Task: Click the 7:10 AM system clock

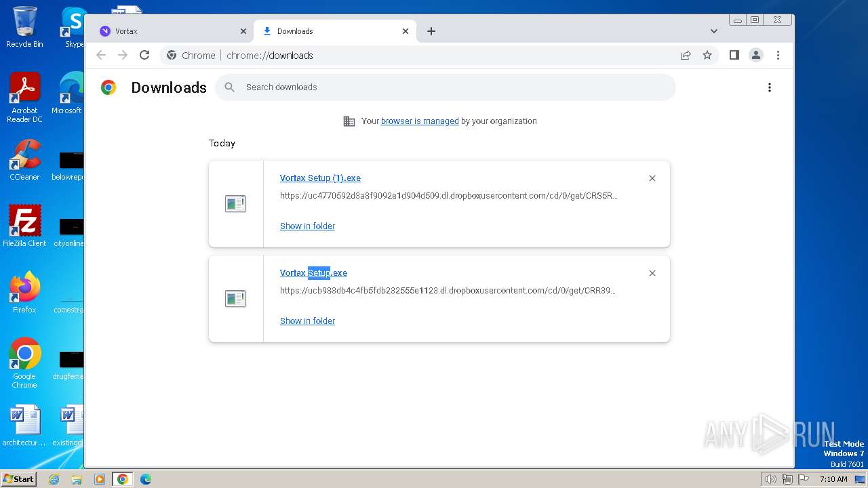Action: click(833, 479)
